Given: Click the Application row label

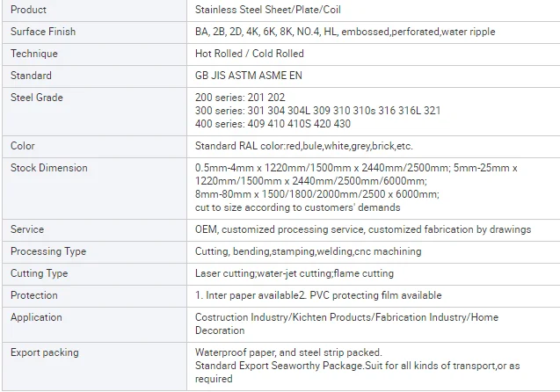Looking at the screenshot, I should click(36, 317).
